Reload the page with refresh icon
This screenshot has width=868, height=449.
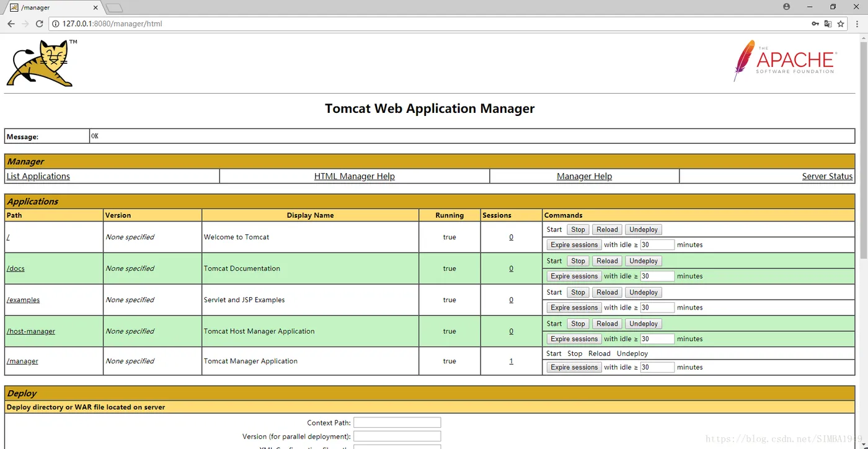pos(40,24)
